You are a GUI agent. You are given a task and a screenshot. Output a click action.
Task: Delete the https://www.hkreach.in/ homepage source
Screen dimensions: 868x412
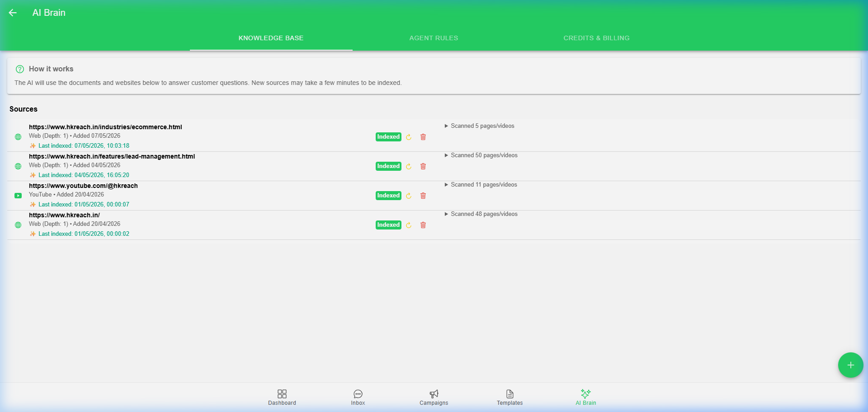coord(423,225)
